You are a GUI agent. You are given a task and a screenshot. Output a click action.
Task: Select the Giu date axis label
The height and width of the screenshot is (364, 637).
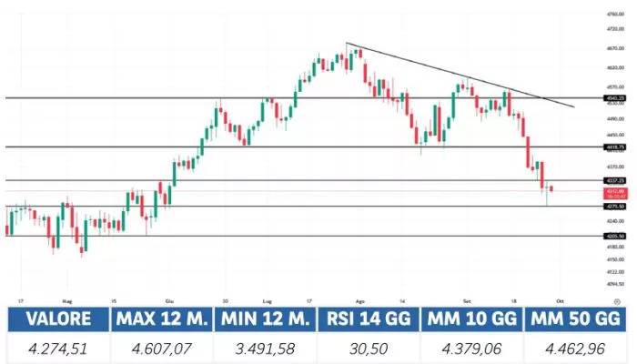pyautogui.click(x=169, y=298)
